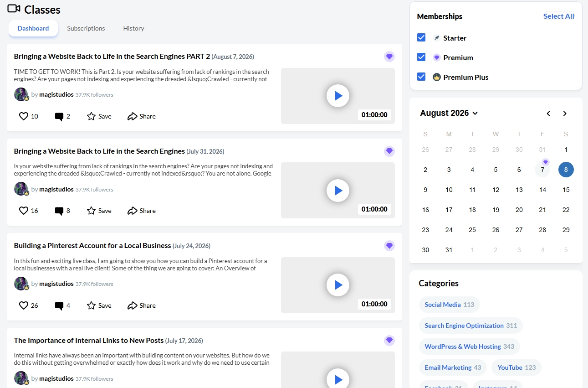Open magistudios avatar on Internal Links class
The image size is (588, 388).
click(x=21, y=378)
